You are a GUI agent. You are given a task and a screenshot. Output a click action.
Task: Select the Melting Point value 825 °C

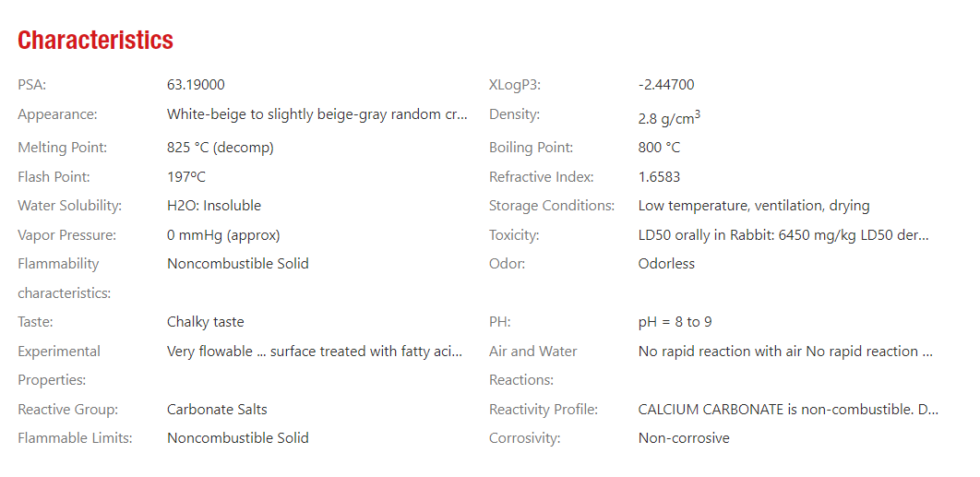point(220,148)
